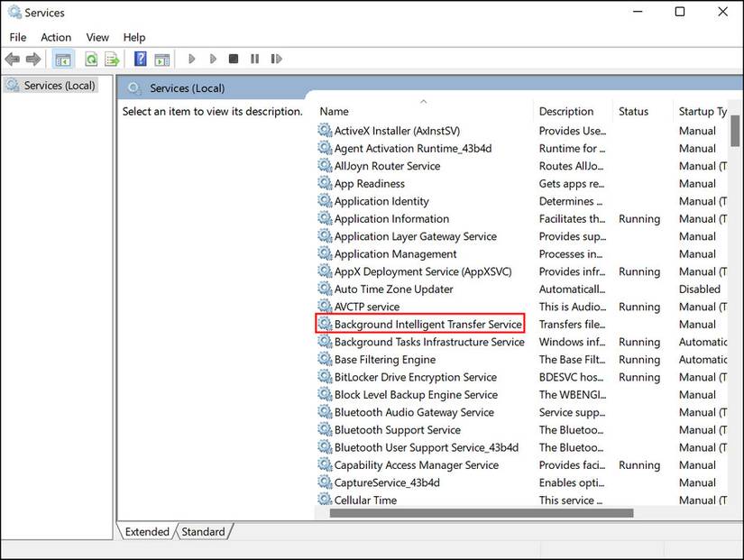The width and height of the screenshot is (744, 560).
Task: Click the Restart Service icon
Action: 276,59
